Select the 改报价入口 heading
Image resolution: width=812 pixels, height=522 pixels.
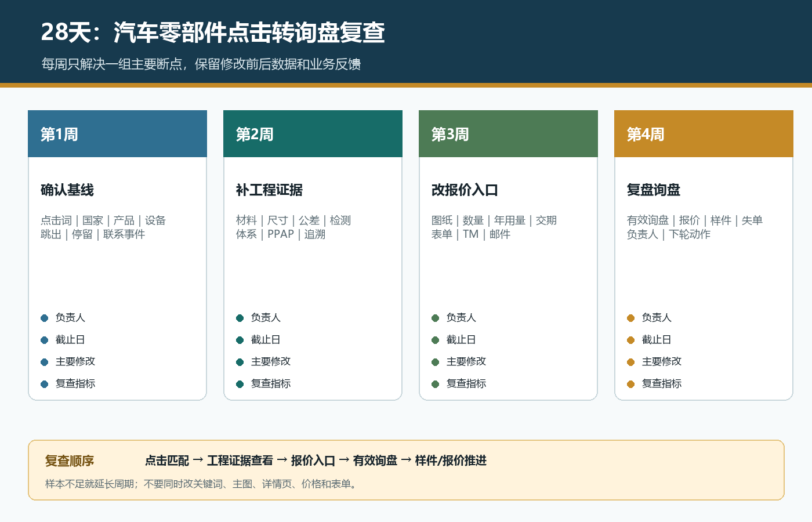[x=465, y=190]
